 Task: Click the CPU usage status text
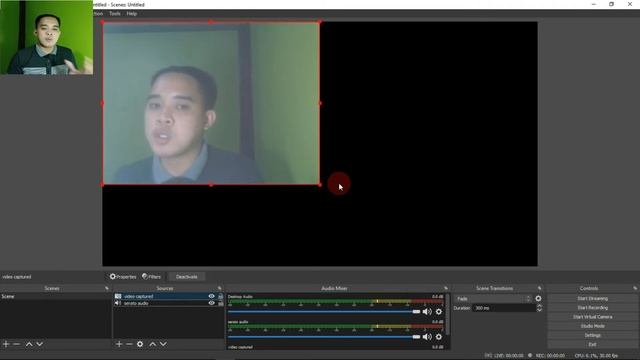596,356
